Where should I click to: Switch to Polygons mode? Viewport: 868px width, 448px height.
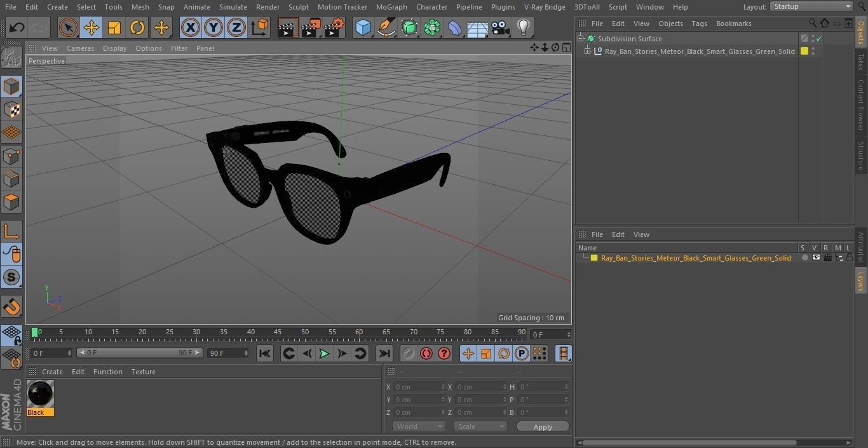pyautogui.click(x=11, y=202)
